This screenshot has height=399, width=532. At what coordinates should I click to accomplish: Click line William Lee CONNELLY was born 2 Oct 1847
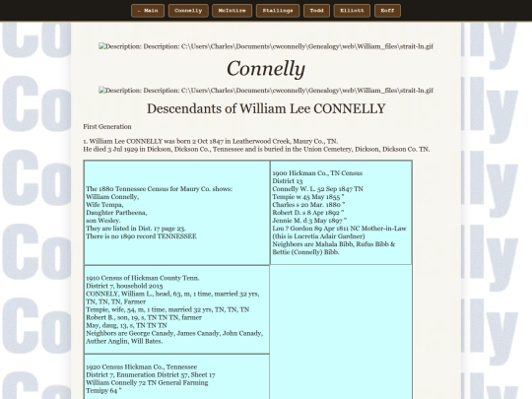tap(211, 141)
